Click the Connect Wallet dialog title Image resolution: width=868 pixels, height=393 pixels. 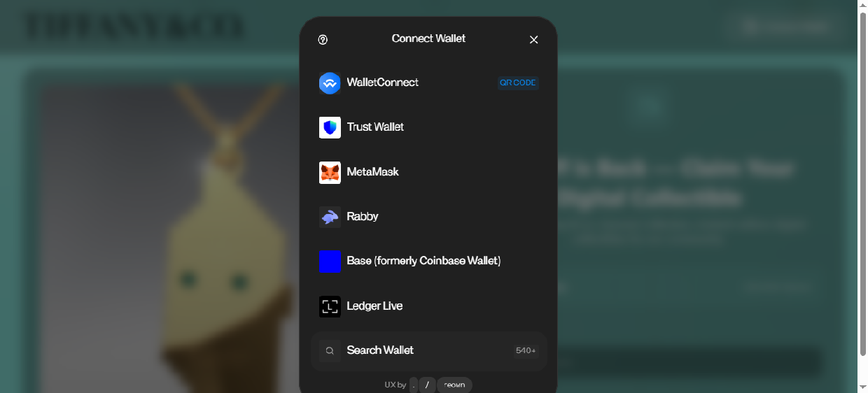(x=428, y=38)
